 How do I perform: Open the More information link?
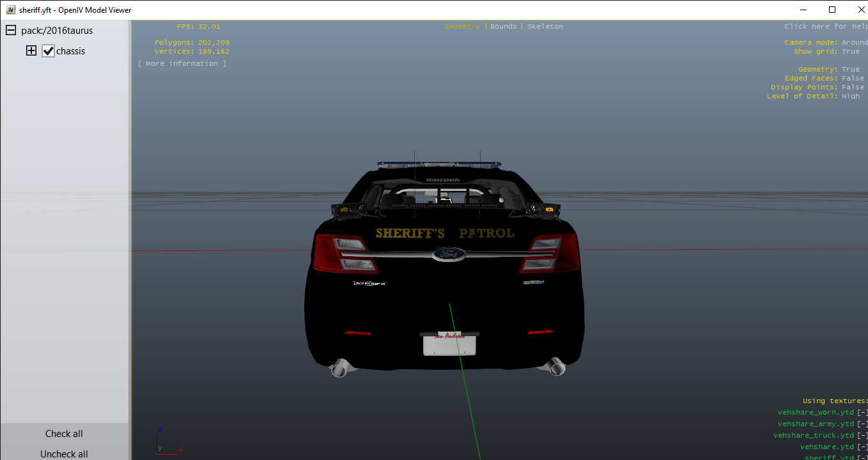(182, 64)
